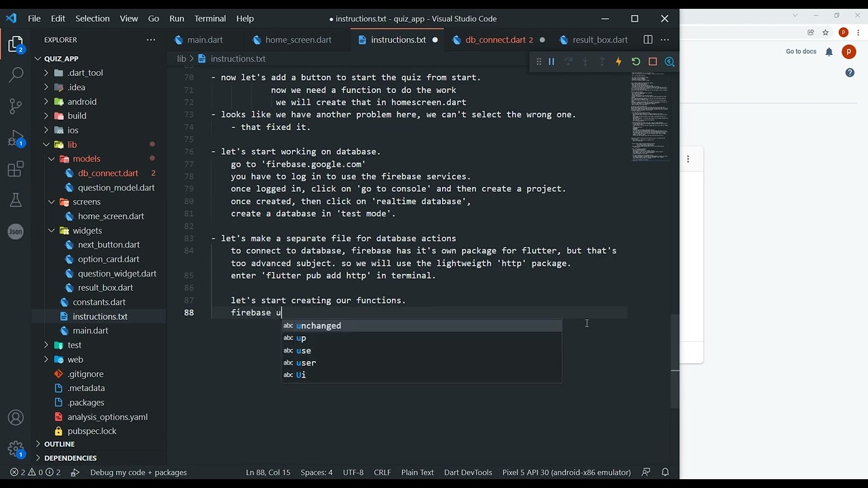The width and height of the screenshot is (868, 488).
Task: Change line ending via CRLF status item
Action: click(382, 472)
